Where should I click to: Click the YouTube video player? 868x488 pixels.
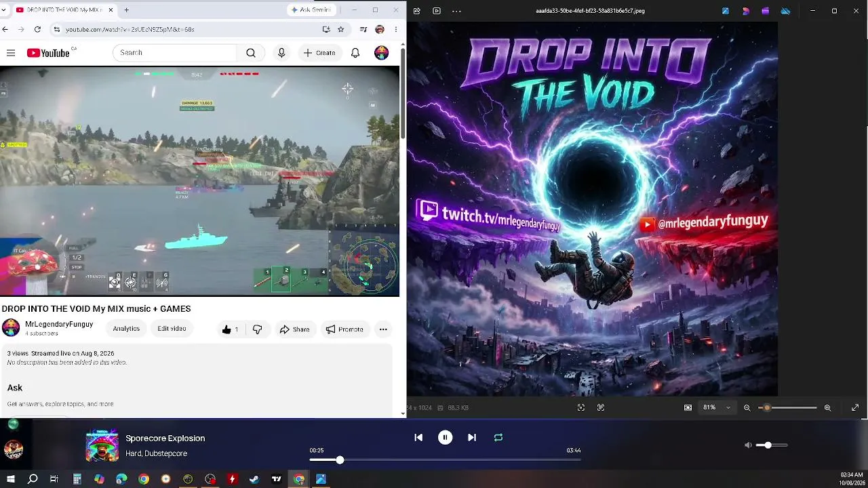point(200,181)
